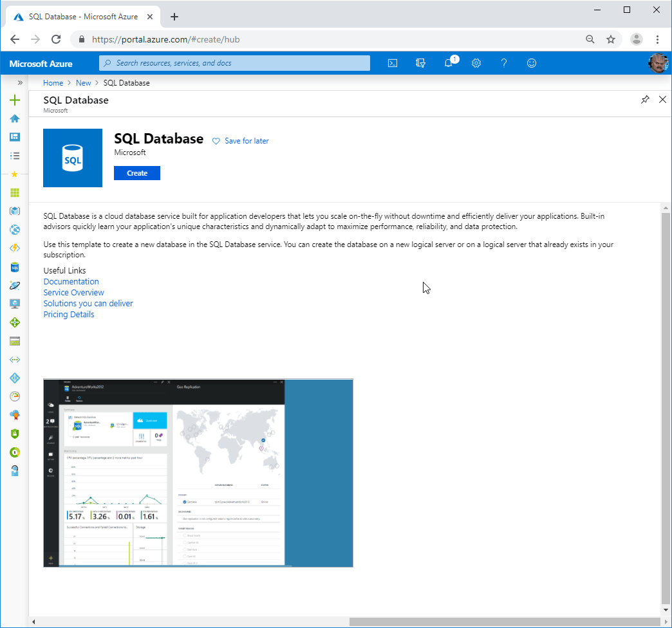Image resolution: width=672 pixels, height=628 pixels.
Task: Click the scroll down arrow on blade
Action: pos(666,610)
